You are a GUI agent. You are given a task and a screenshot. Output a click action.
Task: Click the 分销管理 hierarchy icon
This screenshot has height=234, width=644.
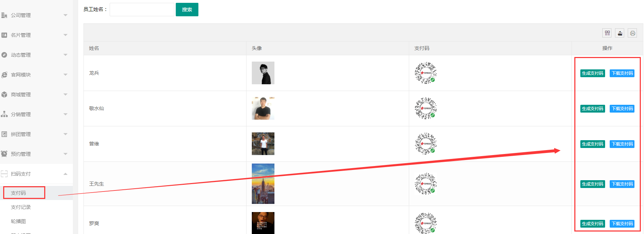tap(4, 114)
